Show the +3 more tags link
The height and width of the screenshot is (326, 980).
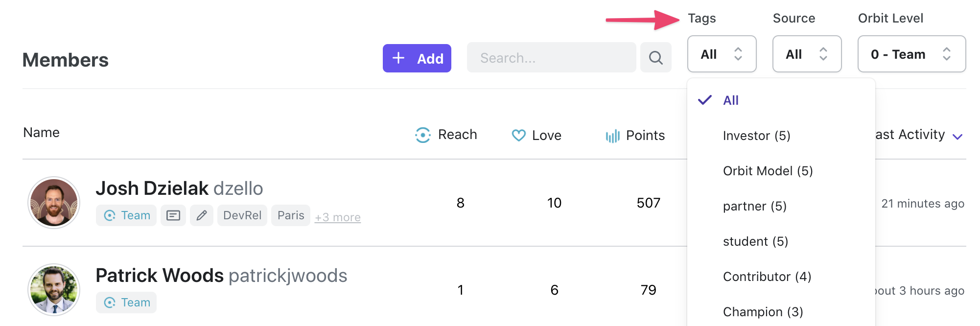click(x=338, y=217)
